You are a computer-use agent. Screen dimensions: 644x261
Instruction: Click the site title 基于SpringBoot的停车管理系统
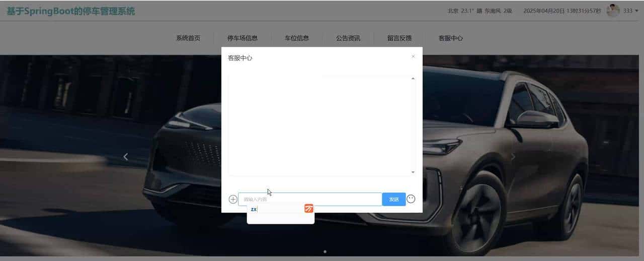(71, 11)
